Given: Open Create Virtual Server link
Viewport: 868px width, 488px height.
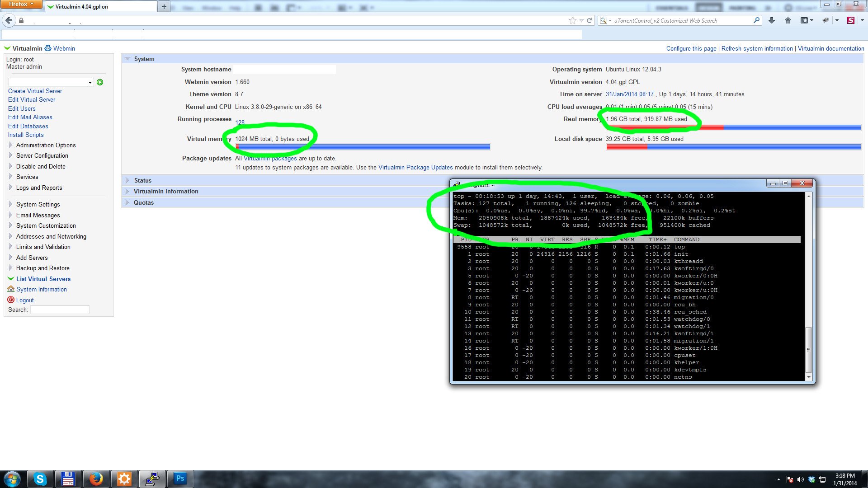Looking at the screenshot, I should pyautogui.click(x=35, y=91).
